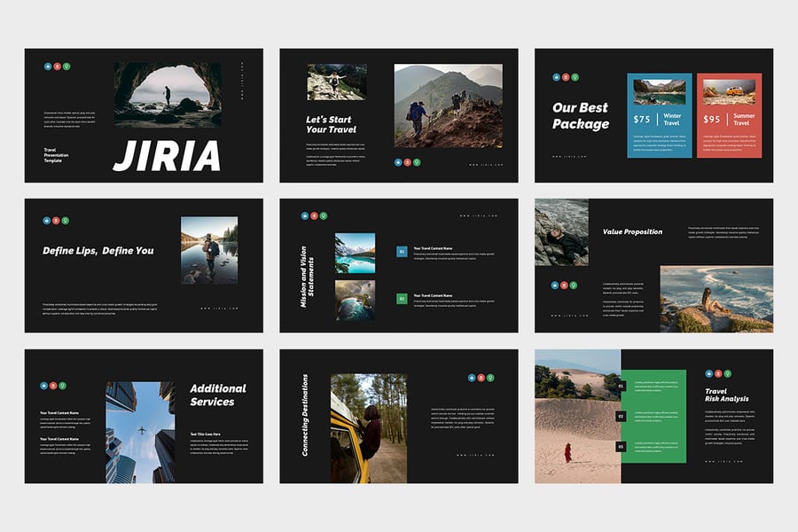This screenshot has width=798, height=532.
Task: Click the blue 01 number badge on Mission slide
Action: [x=402, y=252]
